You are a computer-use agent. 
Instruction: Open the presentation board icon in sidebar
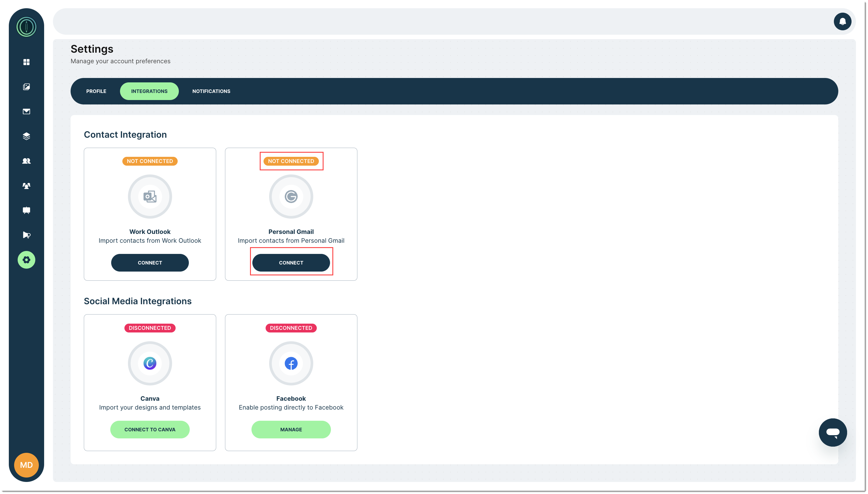pyautogui.click(x=26, y=210)
